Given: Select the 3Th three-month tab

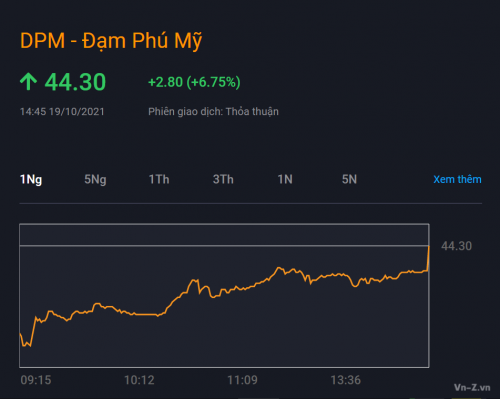Looking at the screenshot, I should click(223, 179).
